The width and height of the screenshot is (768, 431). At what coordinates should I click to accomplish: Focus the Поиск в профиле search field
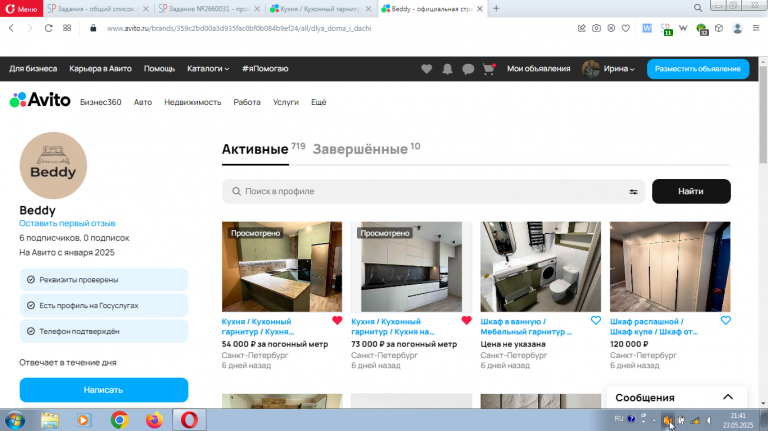(433, 192)
